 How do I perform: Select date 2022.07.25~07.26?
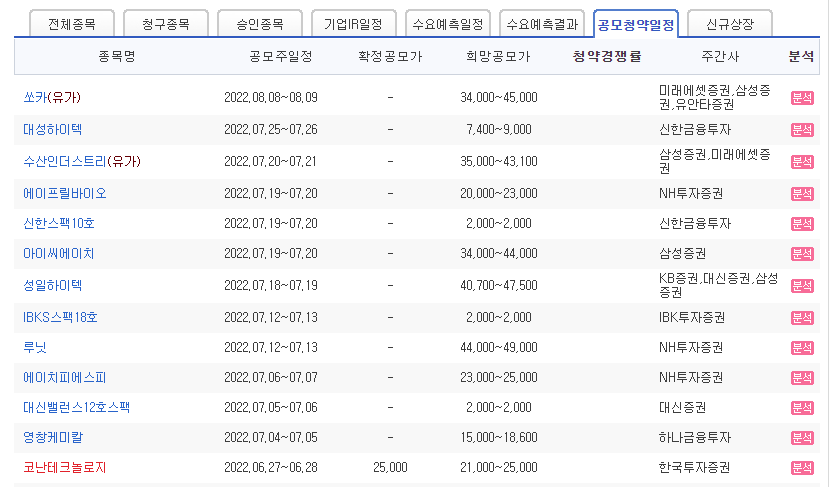[271, 130]
